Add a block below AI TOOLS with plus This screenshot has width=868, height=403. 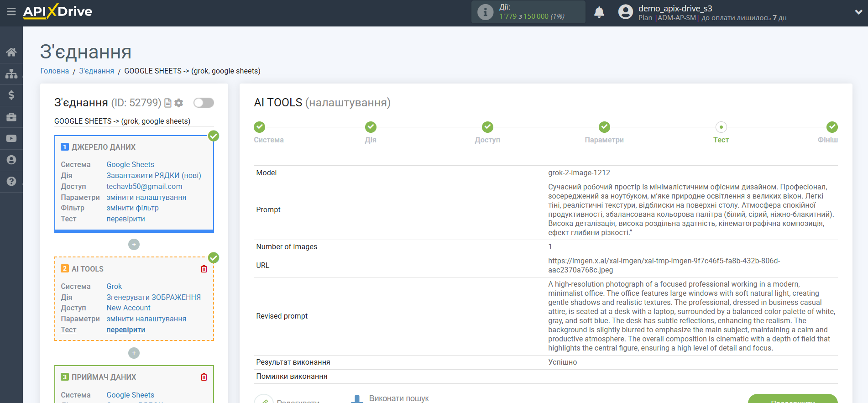point(134,353)
